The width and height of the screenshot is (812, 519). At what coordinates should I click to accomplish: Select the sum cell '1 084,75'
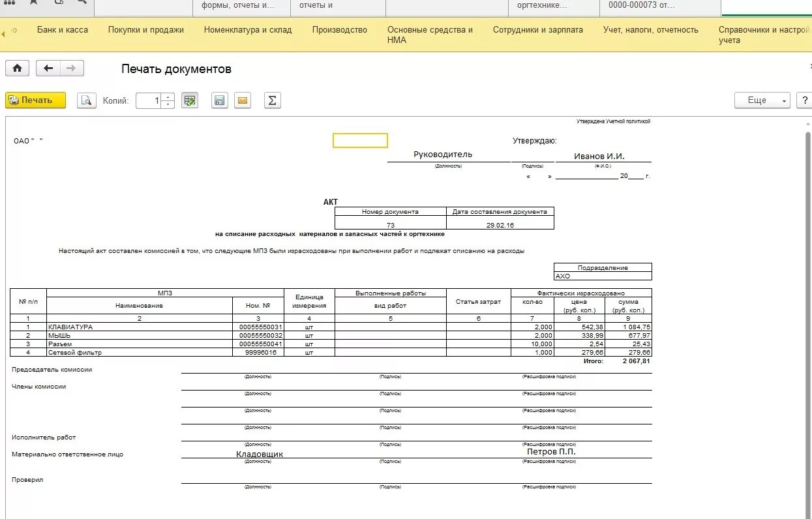pos(628,327)
